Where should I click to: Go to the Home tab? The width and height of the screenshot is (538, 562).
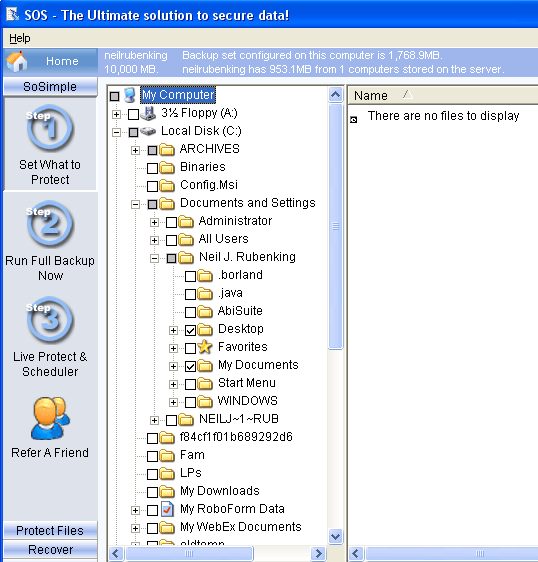[50, 61]
